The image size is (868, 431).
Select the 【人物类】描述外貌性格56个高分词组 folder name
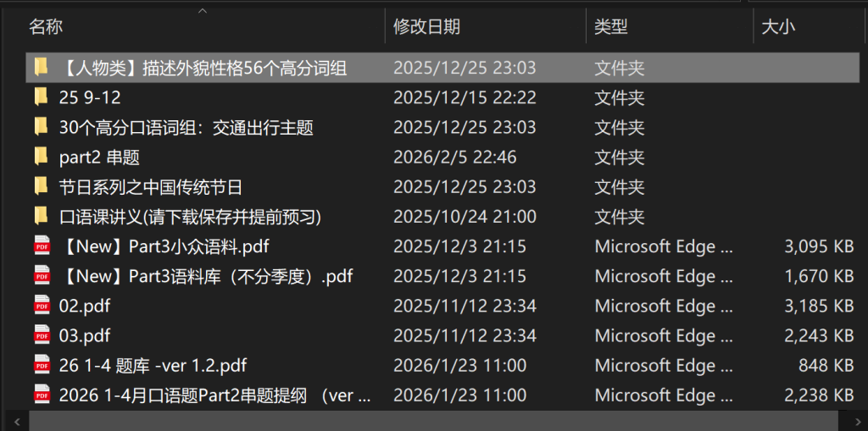203,68
